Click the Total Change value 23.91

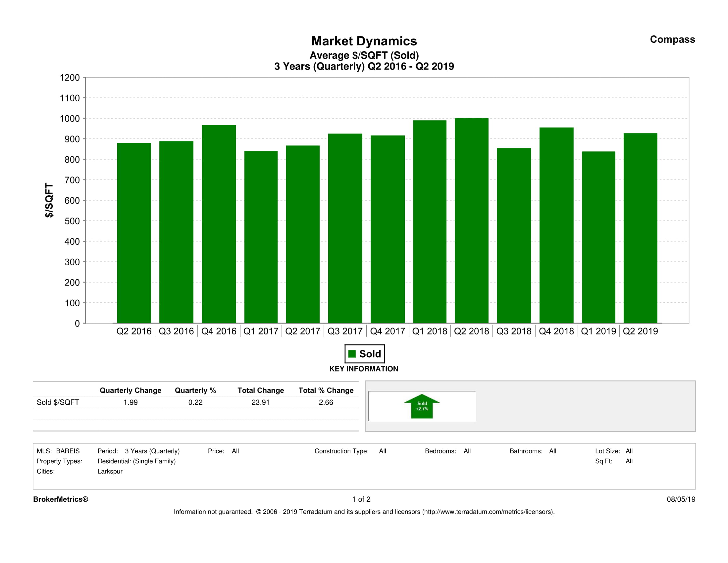point(260,402)
